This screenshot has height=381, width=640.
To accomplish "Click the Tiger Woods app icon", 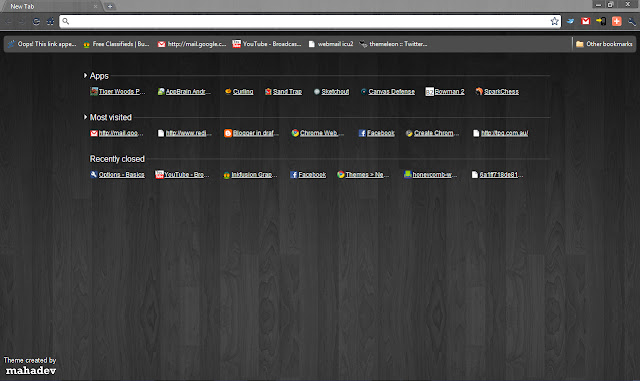I will pos(94,91).
